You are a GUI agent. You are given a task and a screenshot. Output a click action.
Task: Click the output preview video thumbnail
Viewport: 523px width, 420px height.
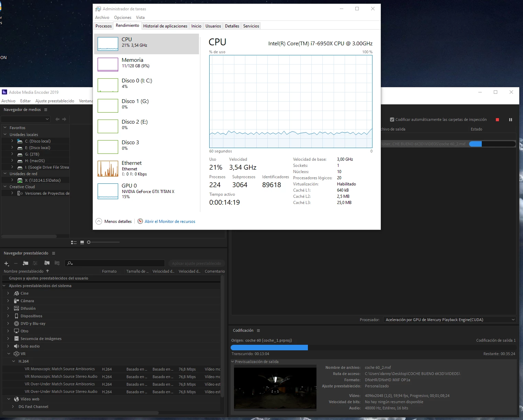click(x=275, y=388)
